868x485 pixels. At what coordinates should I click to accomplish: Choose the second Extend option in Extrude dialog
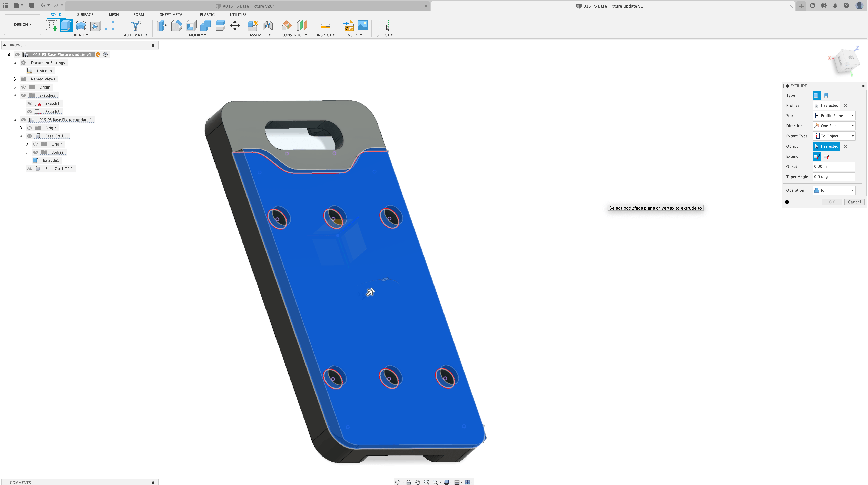point(827,156)
